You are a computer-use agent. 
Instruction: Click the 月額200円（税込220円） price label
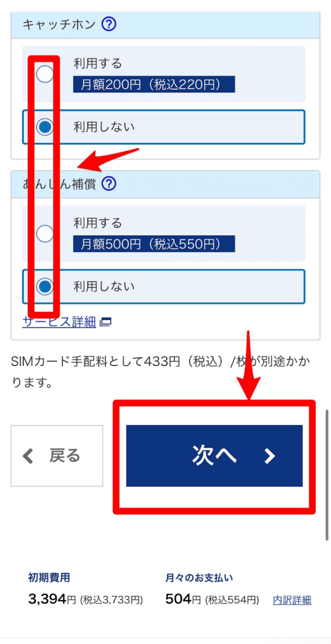pos(154,84)
